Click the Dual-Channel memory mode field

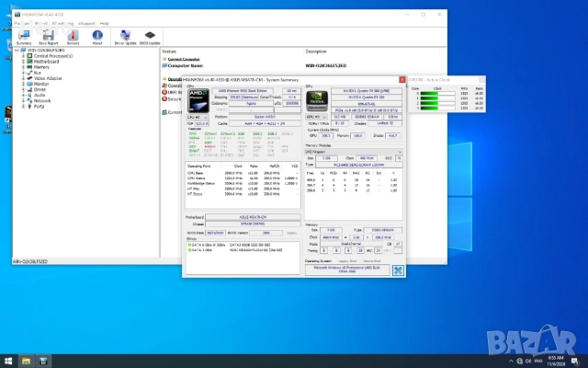click(x=351, y=244)
